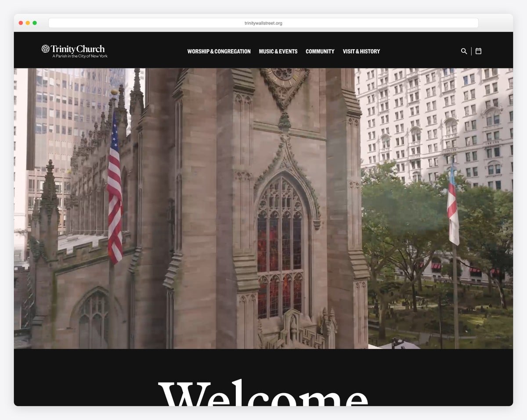Open the Visit & History menu
The image size is (527, 420).
point(361,51)
